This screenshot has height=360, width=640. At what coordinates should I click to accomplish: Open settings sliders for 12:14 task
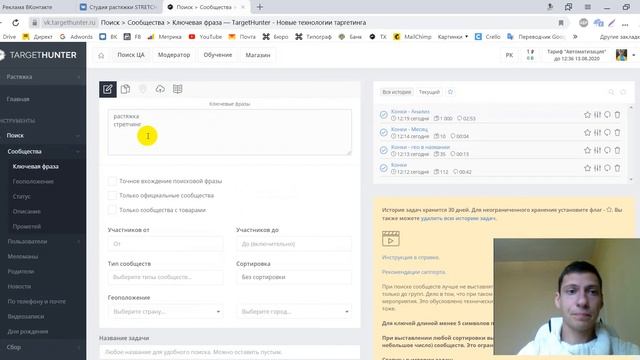[598, 132]
